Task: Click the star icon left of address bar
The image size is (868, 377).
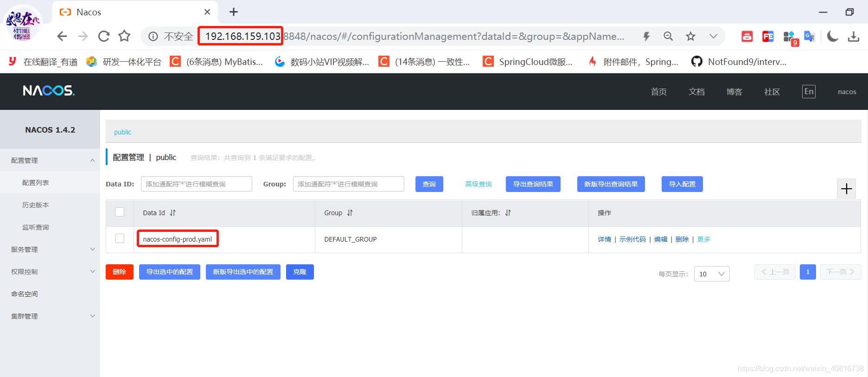Action: coord(124,36)
